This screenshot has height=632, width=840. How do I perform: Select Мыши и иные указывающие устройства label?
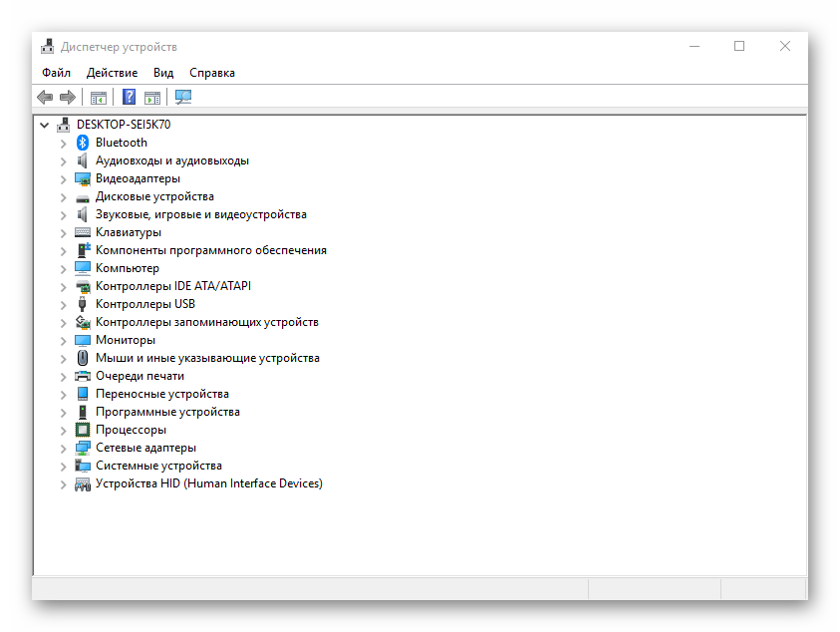pyautogui.click(x=208, y=358)
